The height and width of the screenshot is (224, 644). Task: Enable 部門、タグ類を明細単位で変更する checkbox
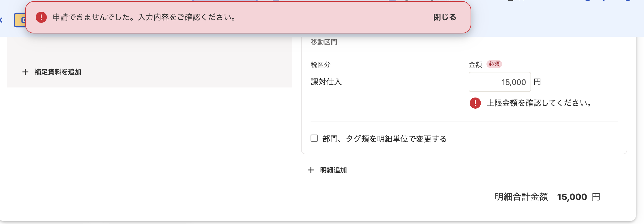coord(314,138)
